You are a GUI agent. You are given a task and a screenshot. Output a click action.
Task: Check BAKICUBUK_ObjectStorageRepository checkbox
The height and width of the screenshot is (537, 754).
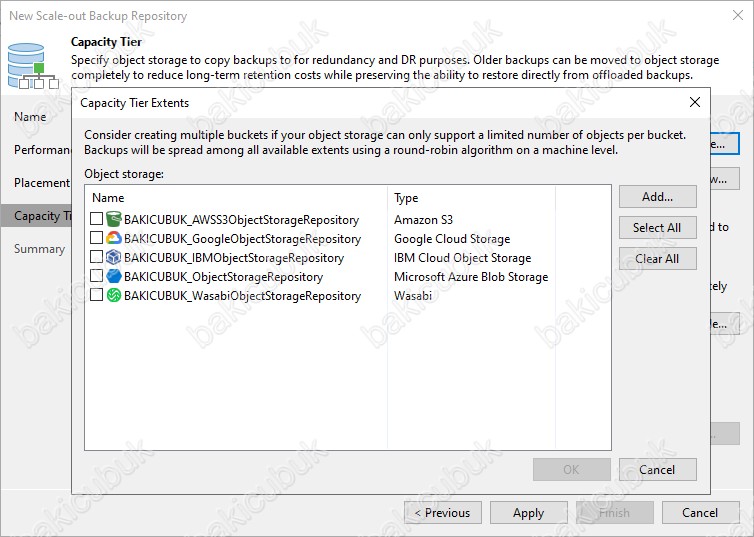click(x=96, y=275)
